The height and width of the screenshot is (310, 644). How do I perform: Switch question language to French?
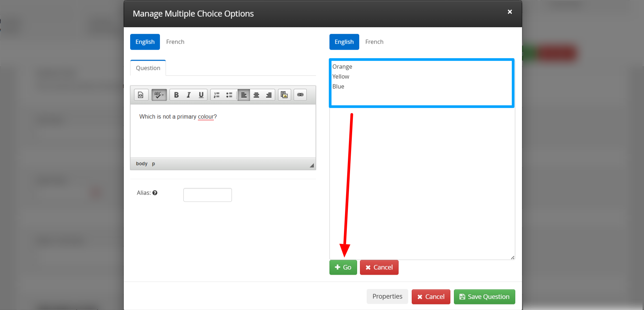point(175,42)
